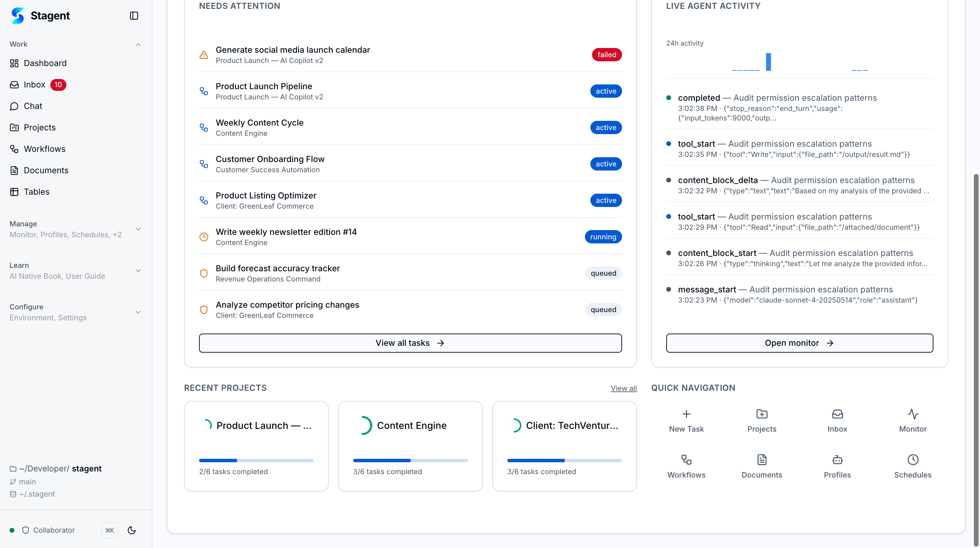Screen dimensions: 980x548
Task: Click View all tasks button
Action: click(x=410, y=343)
